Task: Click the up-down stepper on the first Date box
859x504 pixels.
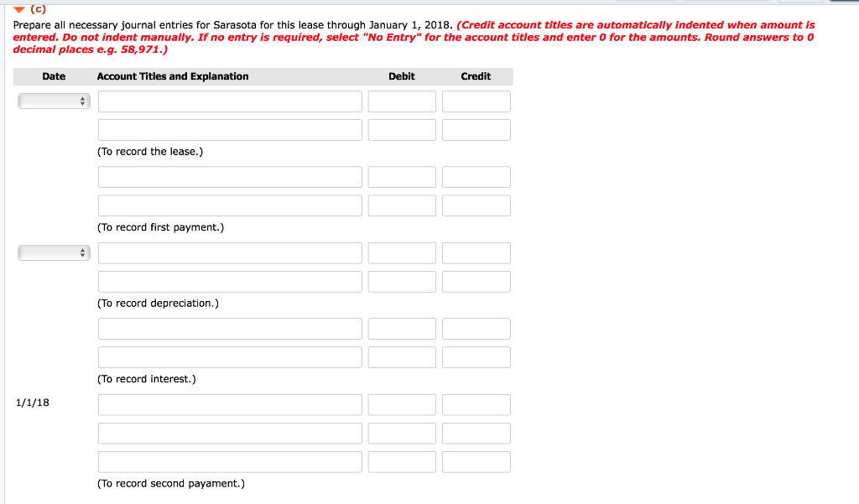Action: 82,101
